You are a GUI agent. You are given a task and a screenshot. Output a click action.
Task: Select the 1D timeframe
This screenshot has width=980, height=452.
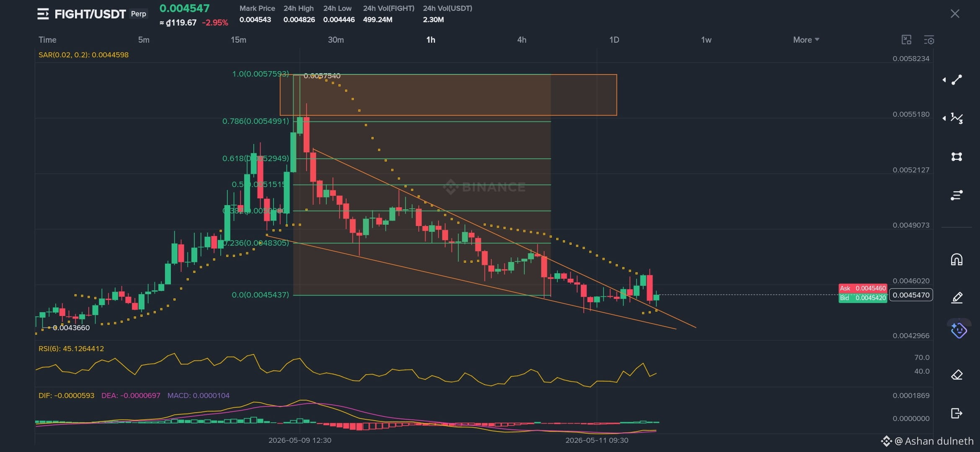point(614,40)
